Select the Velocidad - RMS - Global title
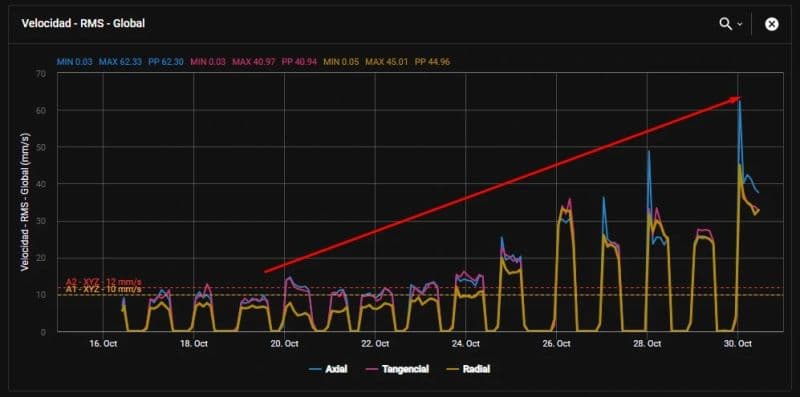This screenshot has width=800, height=397. tap(83, 23)
